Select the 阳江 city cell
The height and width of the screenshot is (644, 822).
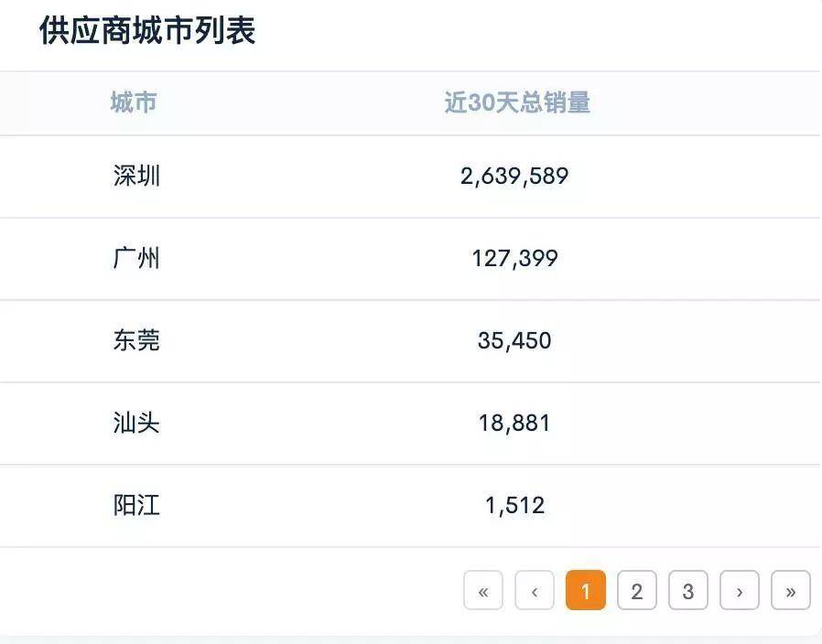(x=136, y=505)
